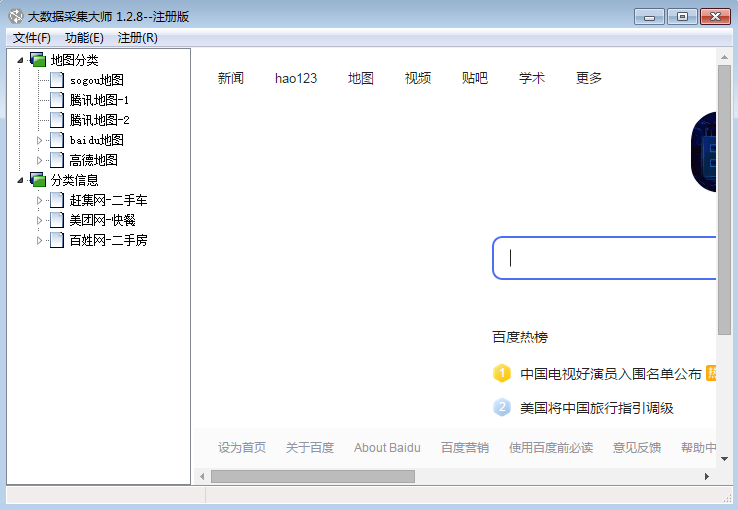Click the 意见反馈 footer link
This screenshot has width=738, height=510.
[637, 447]
